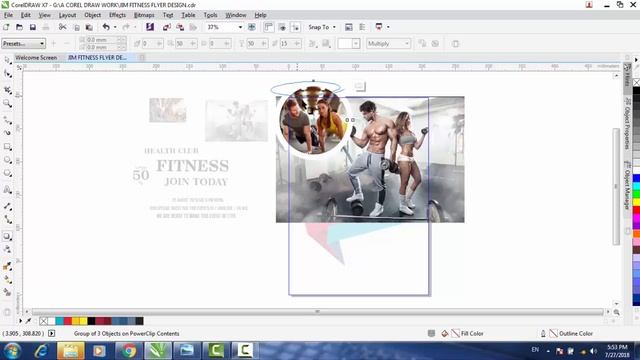The height and width of the screenshot is (360, 640).
Task: Select the Artistic Media tool
Action: coord(7,133)
